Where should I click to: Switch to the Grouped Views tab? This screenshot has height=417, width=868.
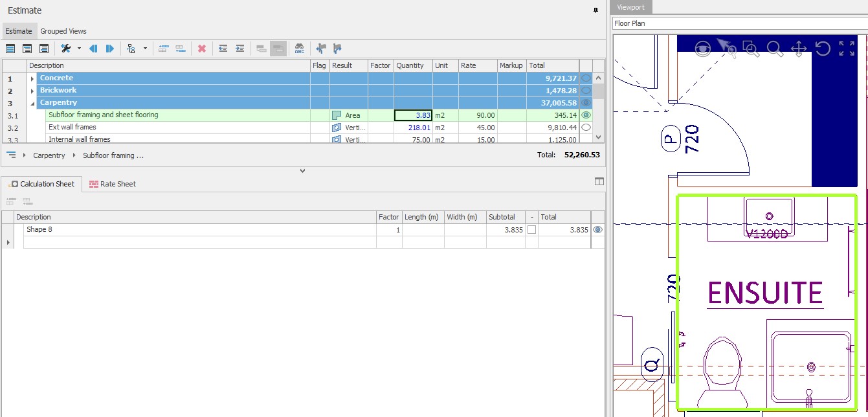point(63,31)
